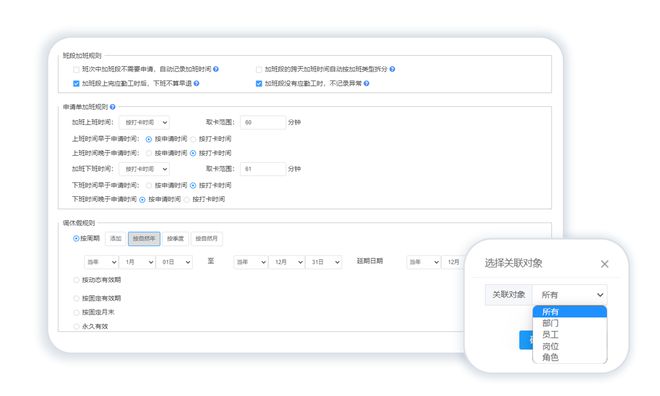Click 取卡范围 field containing 61
The image size is (660, 396).
(x=263, y=169)
